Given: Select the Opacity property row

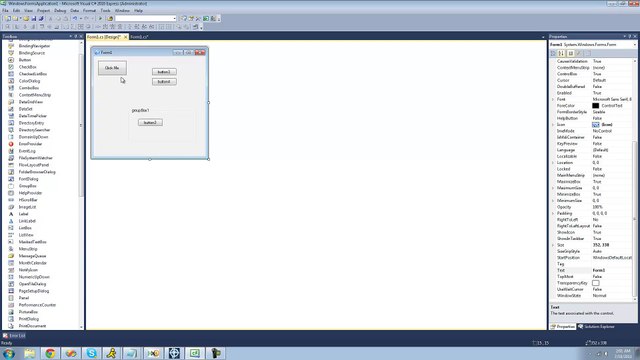Looking at the screenshot, I should (591, 207).
